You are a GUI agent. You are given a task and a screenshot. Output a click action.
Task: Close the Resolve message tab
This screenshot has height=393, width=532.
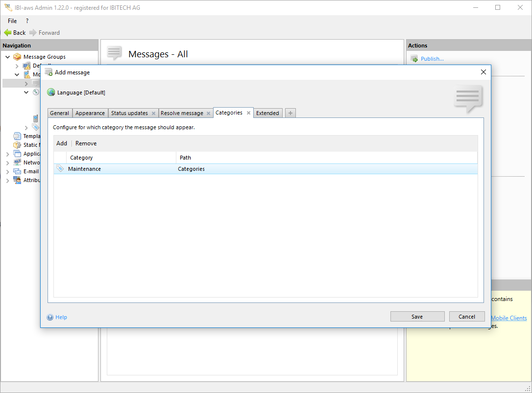click(208, 113)
